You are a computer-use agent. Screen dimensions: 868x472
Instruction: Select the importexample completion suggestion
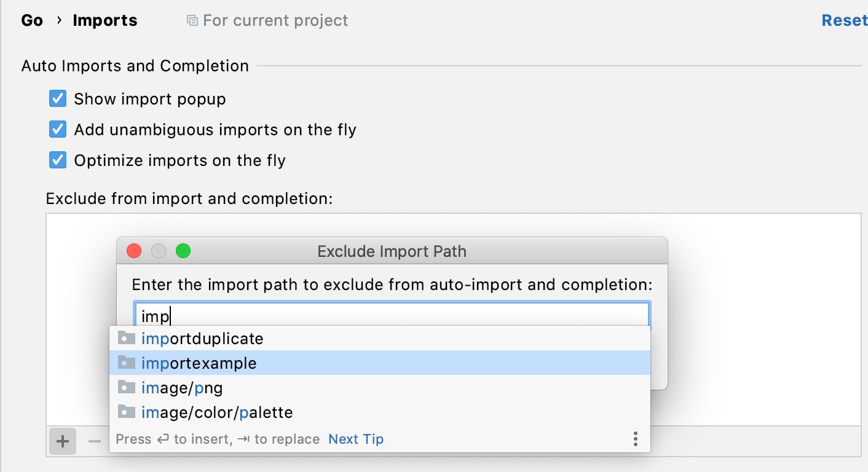199,363
